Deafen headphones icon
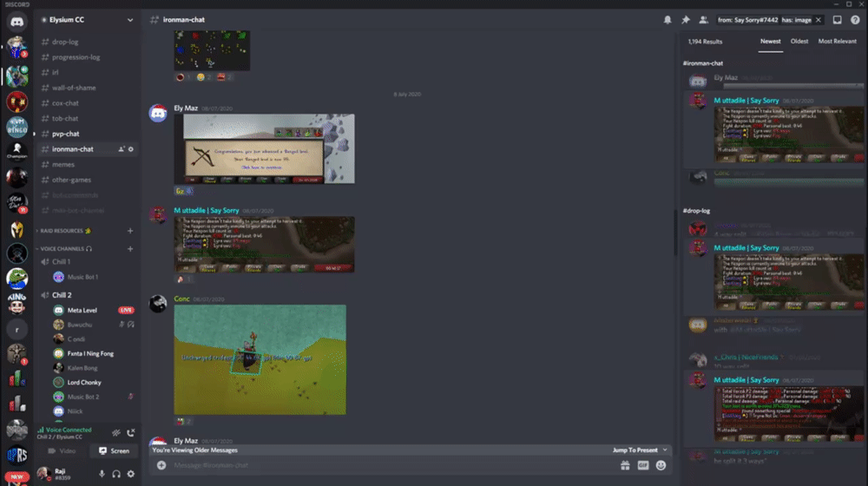The width and height of the screenshot is (868, 486). (116, 474)
